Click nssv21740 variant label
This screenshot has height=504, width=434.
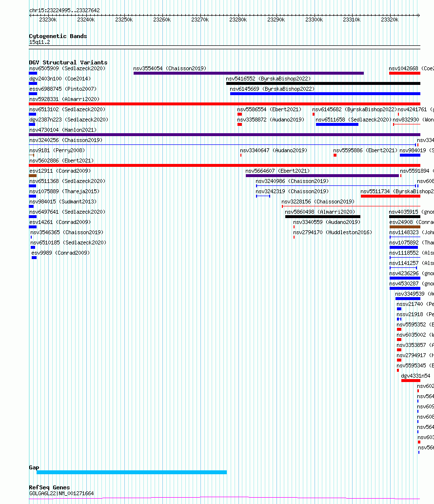tap(415, 304)
